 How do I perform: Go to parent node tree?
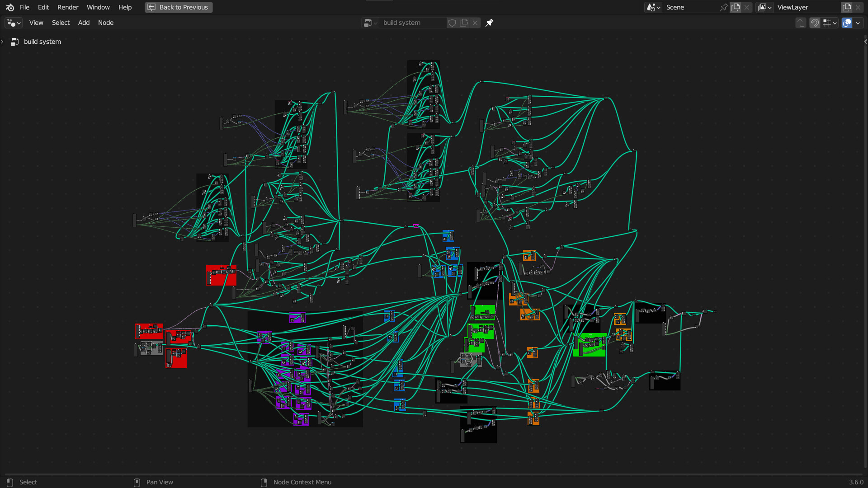801,23
